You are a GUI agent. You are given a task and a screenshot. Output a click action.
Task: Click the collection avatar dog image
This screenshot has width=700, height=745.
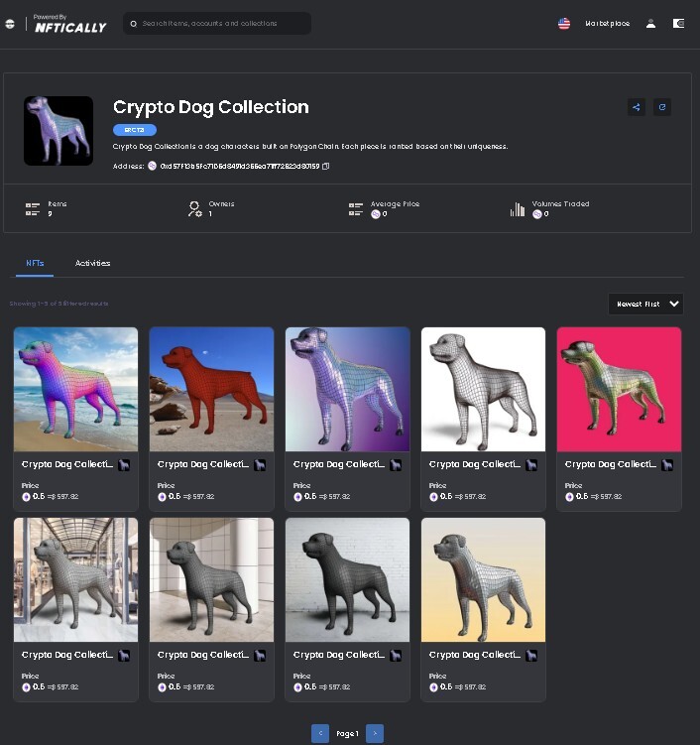tap(58, 131)
